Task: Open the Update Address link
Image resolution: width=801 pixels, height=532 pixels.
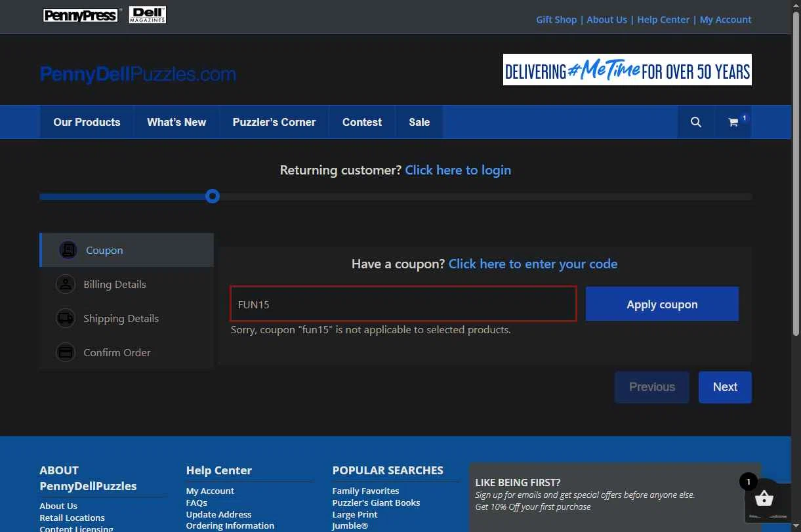Action: coord(218,514)
